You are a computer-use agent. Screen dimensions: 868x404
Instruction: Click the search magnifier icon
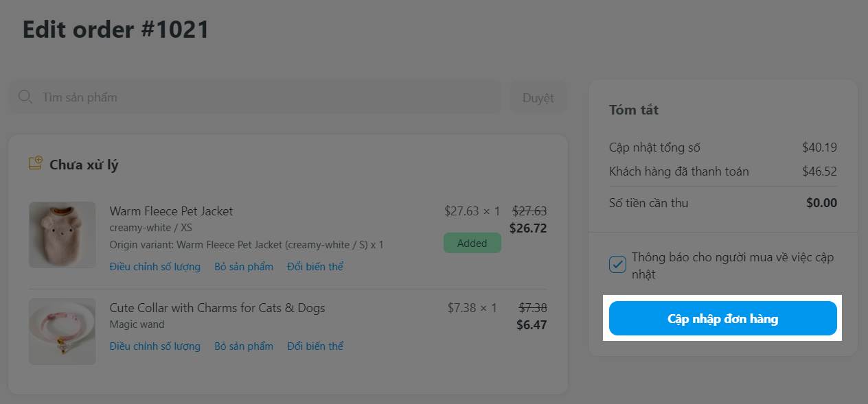[25, 97]
